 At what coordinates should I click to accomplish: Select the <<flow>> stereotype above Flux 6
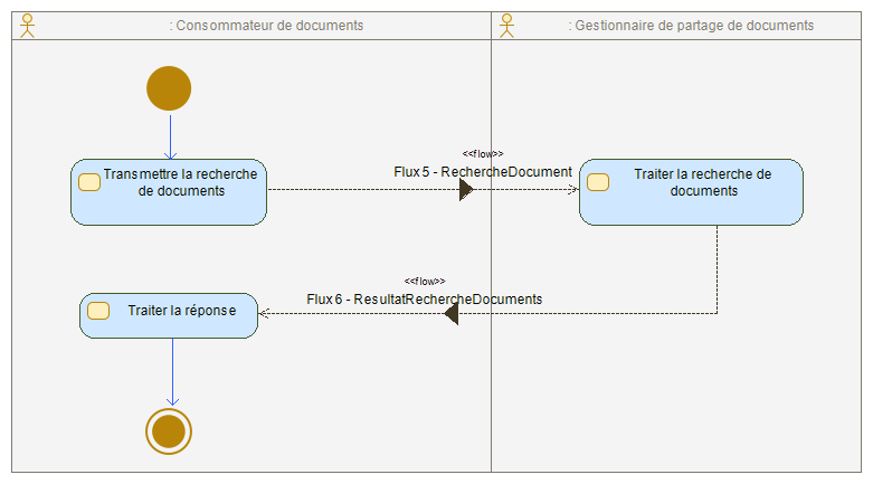[425, 281]
